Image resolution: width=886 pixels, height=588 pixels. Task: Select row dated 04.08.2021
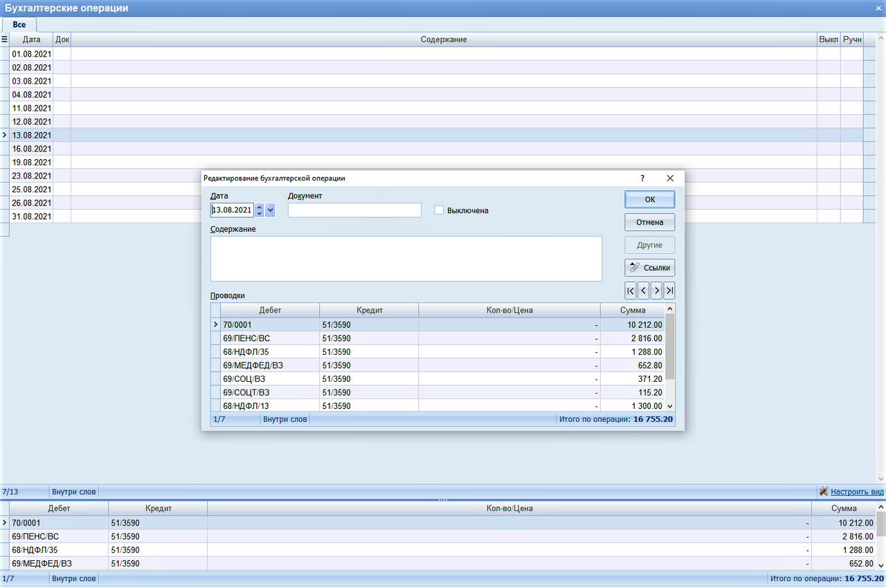point(437,94)
